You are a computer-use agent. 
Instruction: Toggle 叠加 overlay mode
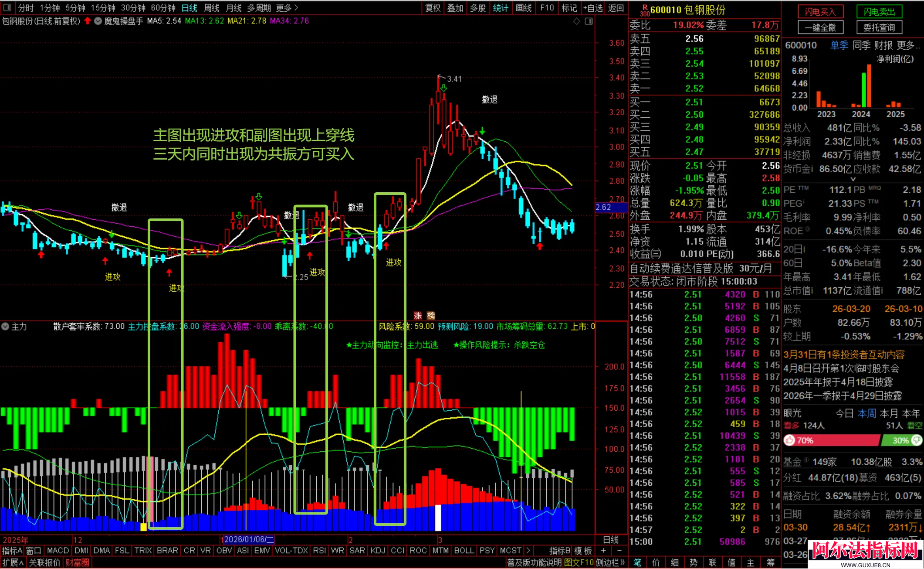click(x=455, y=8)
